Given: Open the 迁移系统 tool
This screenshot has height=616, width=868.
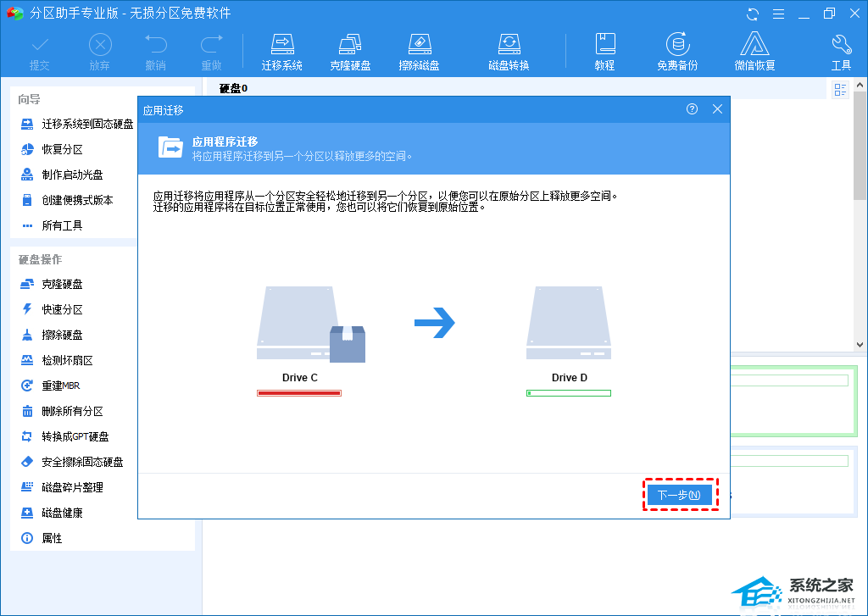Looking at the screenshot, I should 281,53.
